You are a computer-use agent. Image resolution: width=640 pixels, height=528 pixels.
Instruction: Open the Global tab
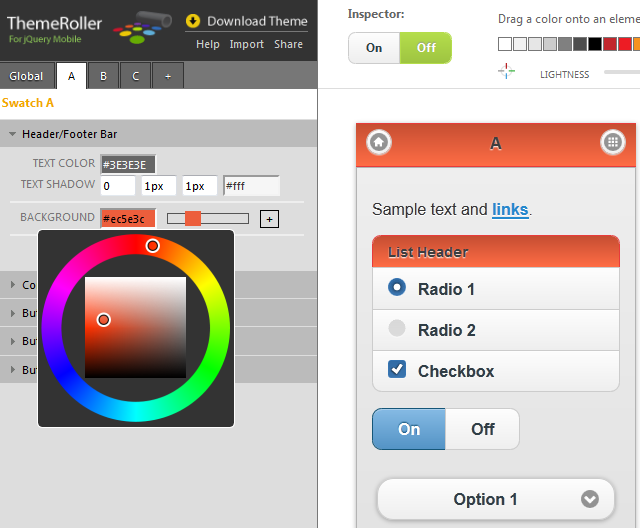pos(27,76)
